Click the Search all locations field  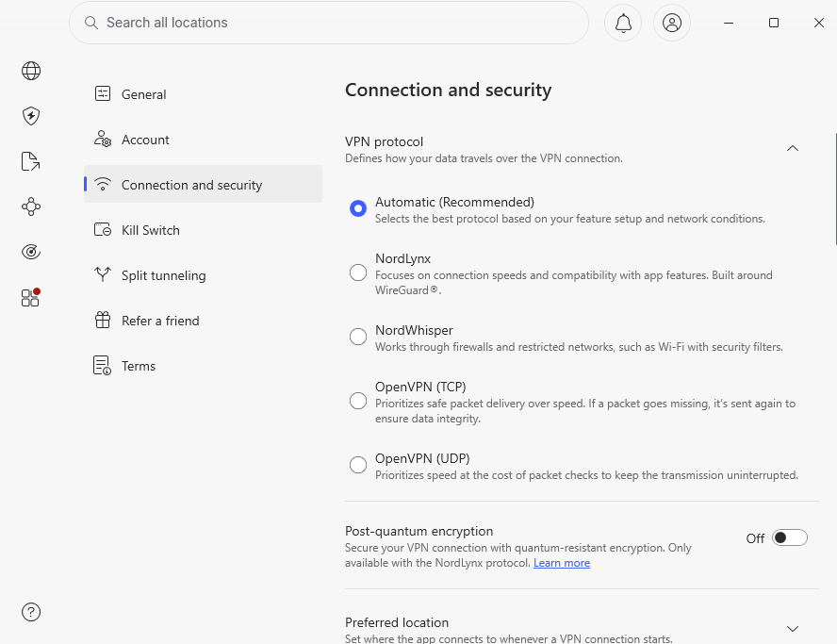(329, 23)
